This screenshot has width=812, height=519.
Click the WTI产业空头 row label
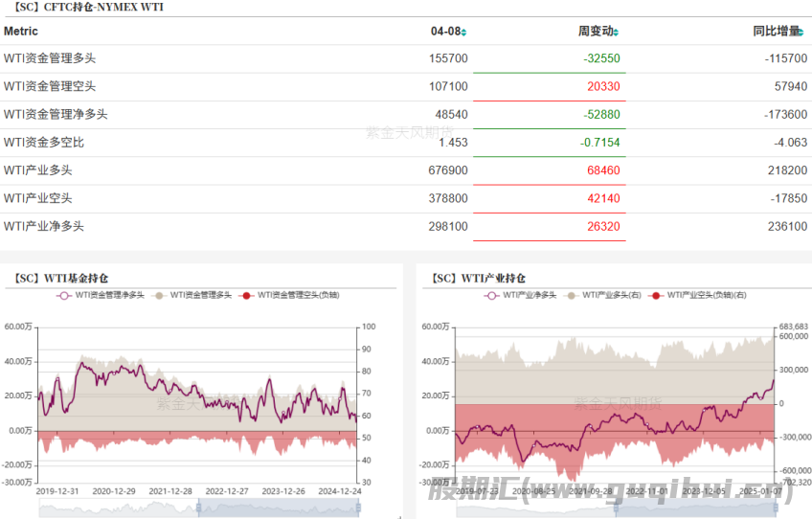coord(38,198)
